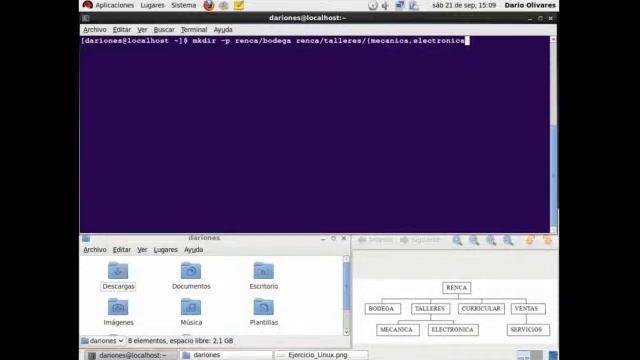Click the CURRICULAR box in the diagram
Viewport: 640px width, 360px height.
tap(481, 309)
